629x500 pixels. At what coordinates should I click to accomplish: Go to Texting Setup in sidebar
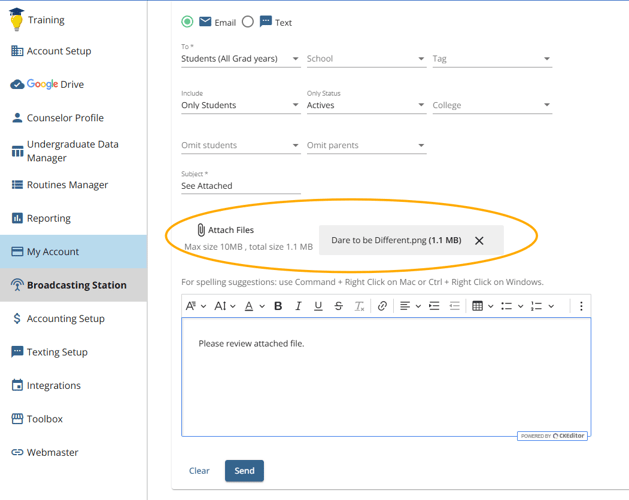tap(56, 352)
